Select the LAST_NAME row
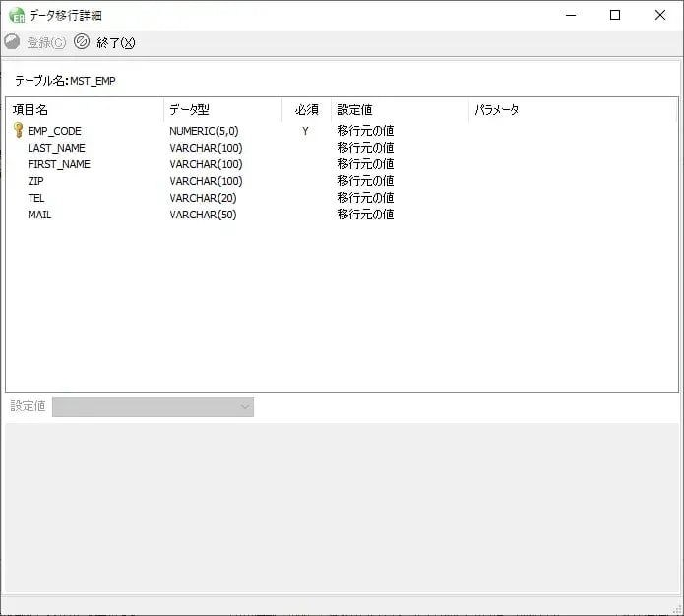 (x=56, y=148)
